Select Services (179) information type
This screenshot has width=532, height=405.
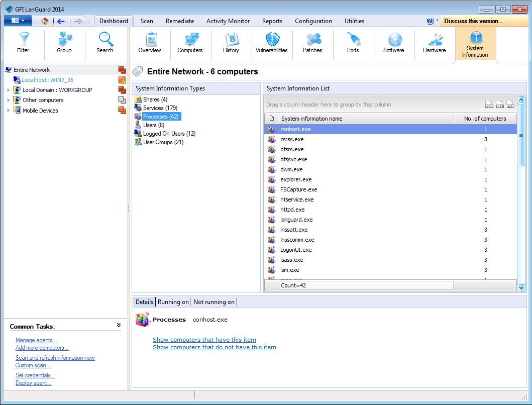pos(160,108)
